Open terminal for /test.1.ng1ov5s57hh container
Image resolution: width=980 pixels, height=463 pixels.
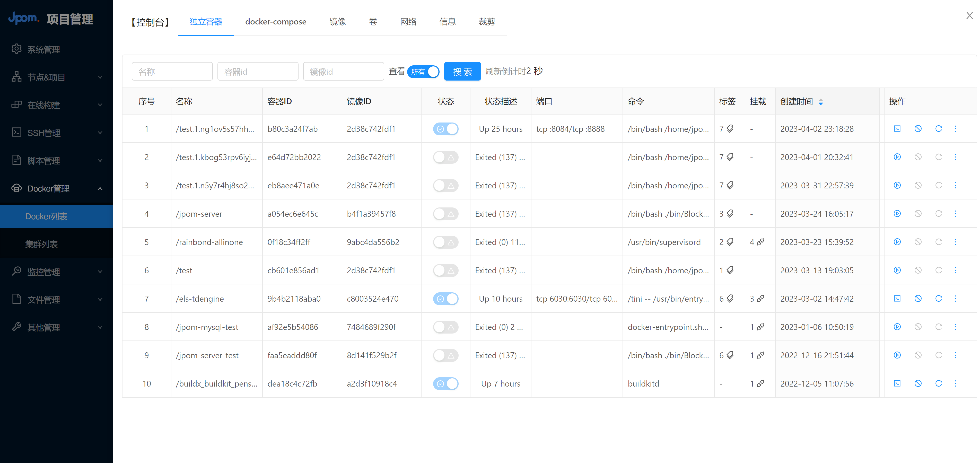pyautogui.click(x=897, y=129)
